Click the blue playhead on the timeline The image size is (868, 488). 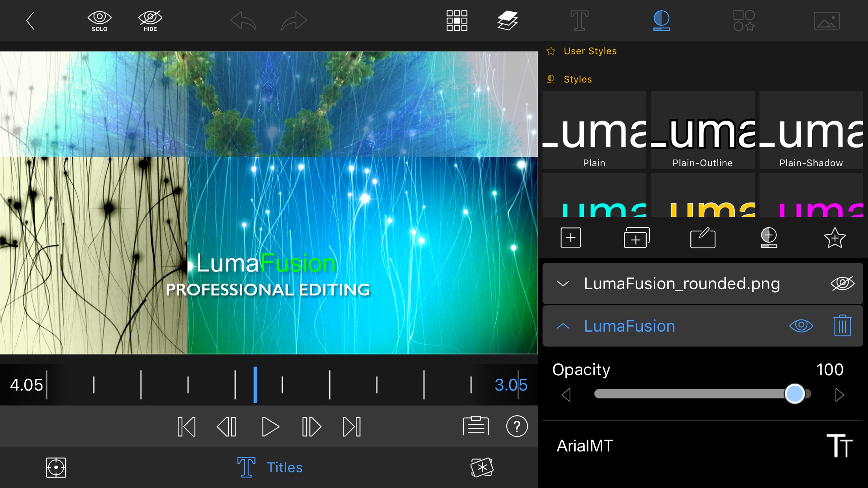[x=255, y=385]
